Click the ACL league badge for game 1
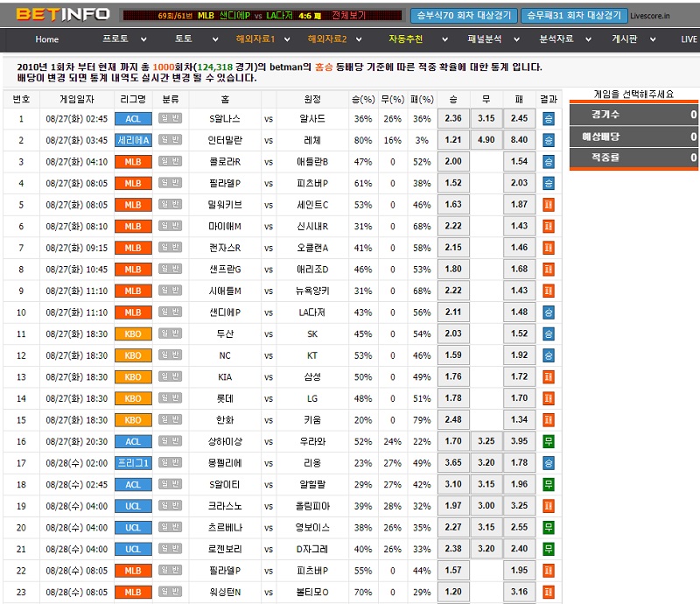This screenshot has height=604, width=700. [x=132, y=118]
